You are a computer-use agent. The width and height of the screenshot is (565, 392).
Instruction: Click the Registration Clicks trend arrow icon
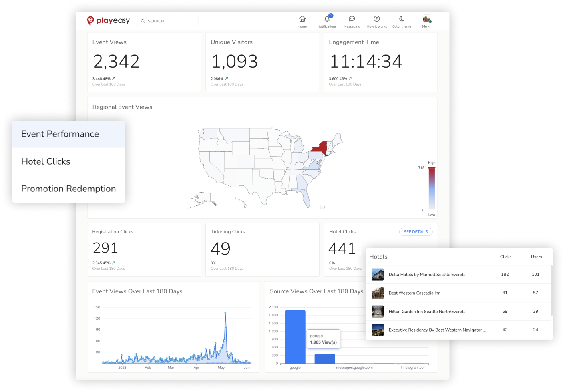114,263
